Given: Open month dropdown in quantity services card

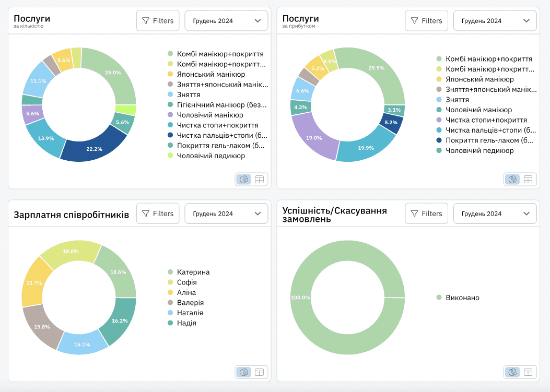Looking at the screenshot, I should click(226, 21).
